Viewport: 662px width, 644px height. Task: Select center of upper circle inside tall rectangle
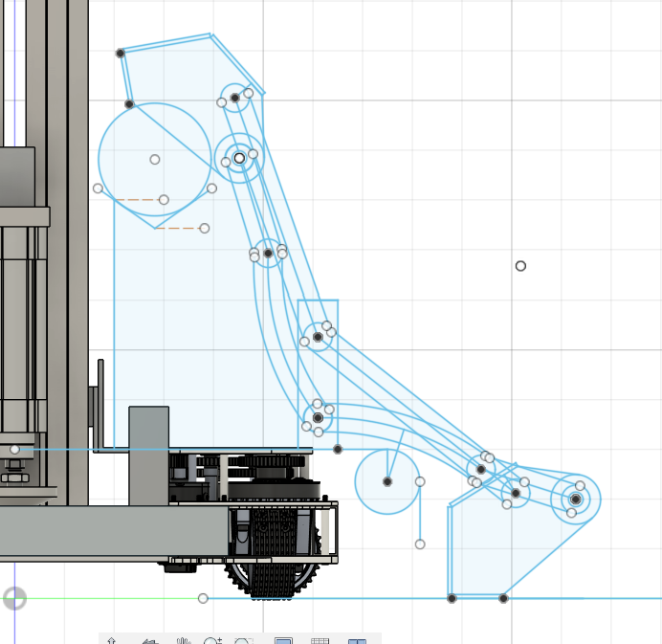pos(318,337)
